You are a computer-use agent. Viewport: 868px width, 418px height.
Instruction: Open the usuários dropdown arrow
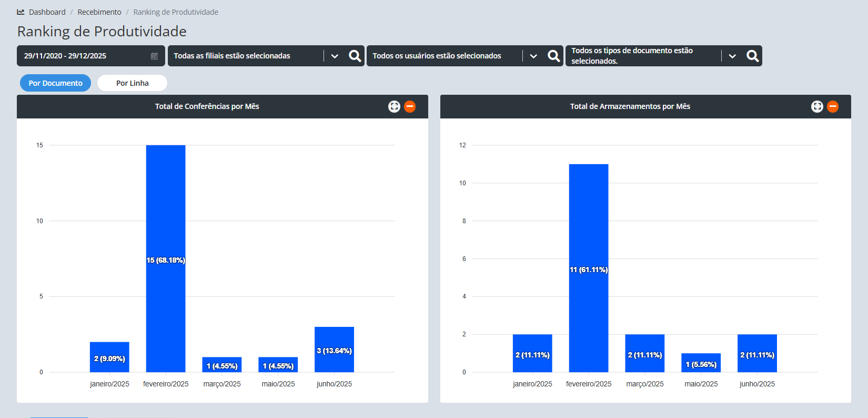(x=533, y=56)
